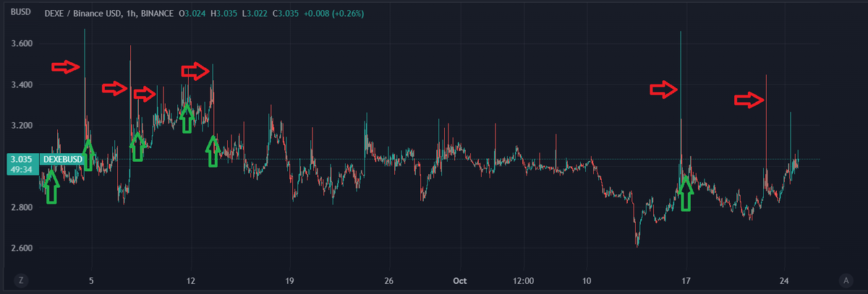Click the Z timezone button on the time axis

point(22,280)
